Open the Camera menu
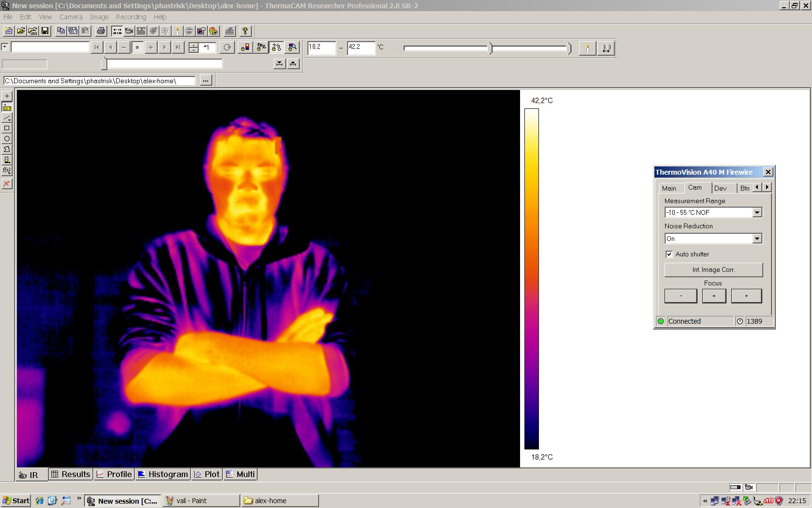Screen dimensions: 812x508 coord(71,17)
